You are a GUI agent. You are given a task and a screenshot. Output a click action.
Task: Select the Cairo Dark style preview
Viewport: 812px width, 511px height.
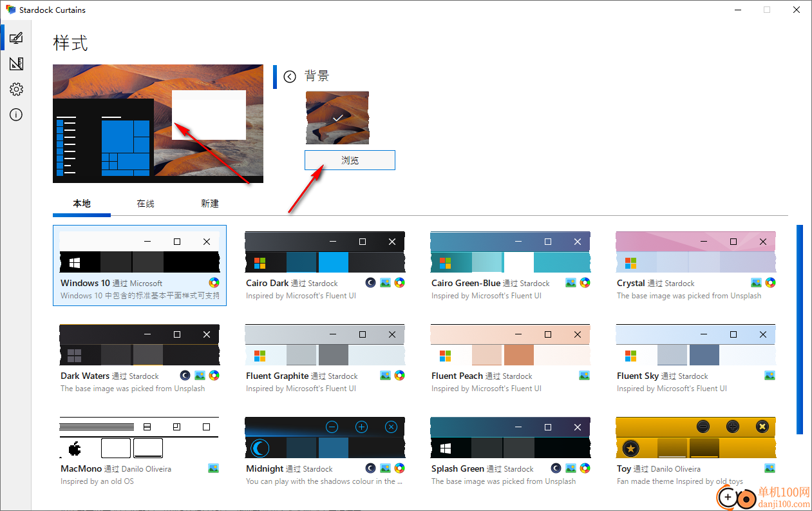click(x=325, y=252)
